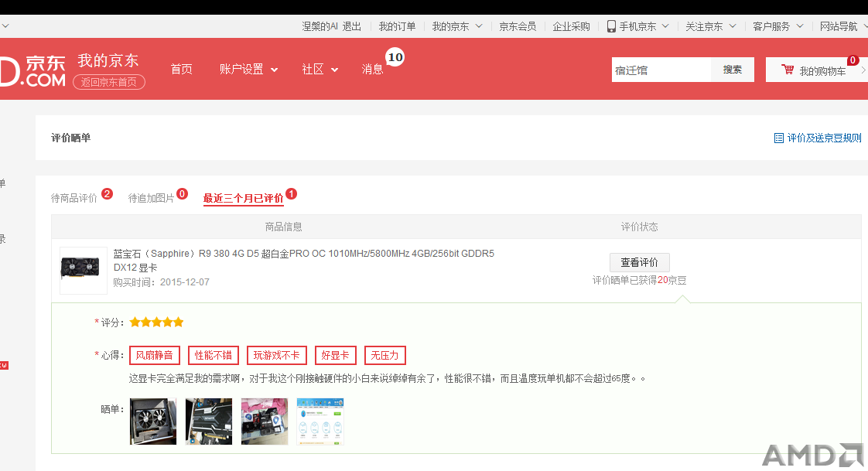868x471 pixels.
Task: Click the 好显卡 tag
Action: (336, 355)
